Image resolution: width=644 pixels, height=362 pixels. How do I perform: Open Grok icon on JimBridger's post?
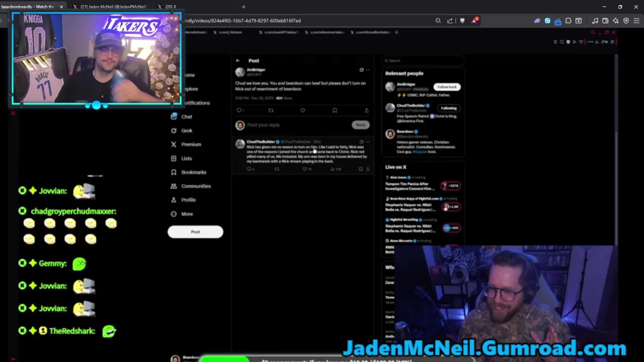coord(361,70)
